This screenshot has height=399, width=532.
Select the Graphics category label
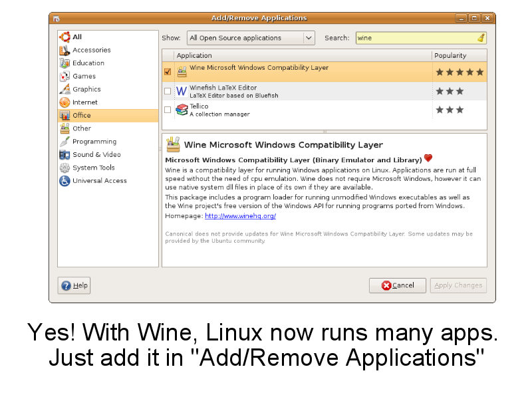click(86, 89)
